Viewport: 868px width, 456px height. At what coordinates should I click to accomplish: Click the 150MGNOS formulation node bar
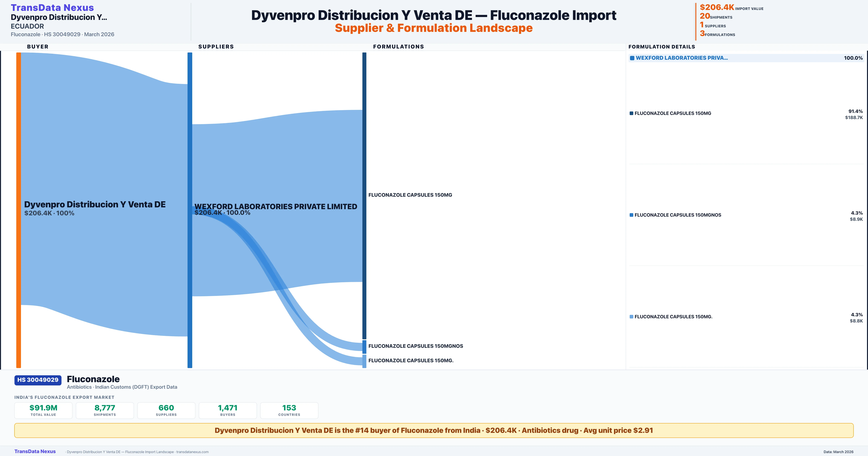pos(364,347)
